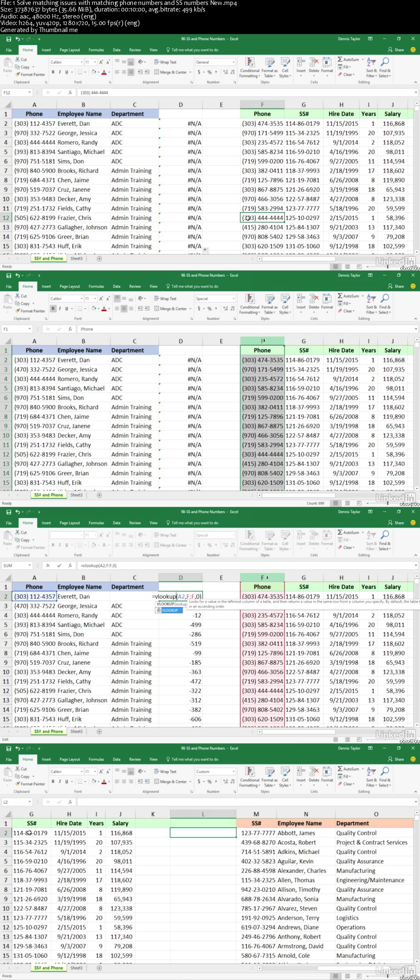
Task: Click New Sheet plus in Name Box F1 window
Action: (99, 495)
